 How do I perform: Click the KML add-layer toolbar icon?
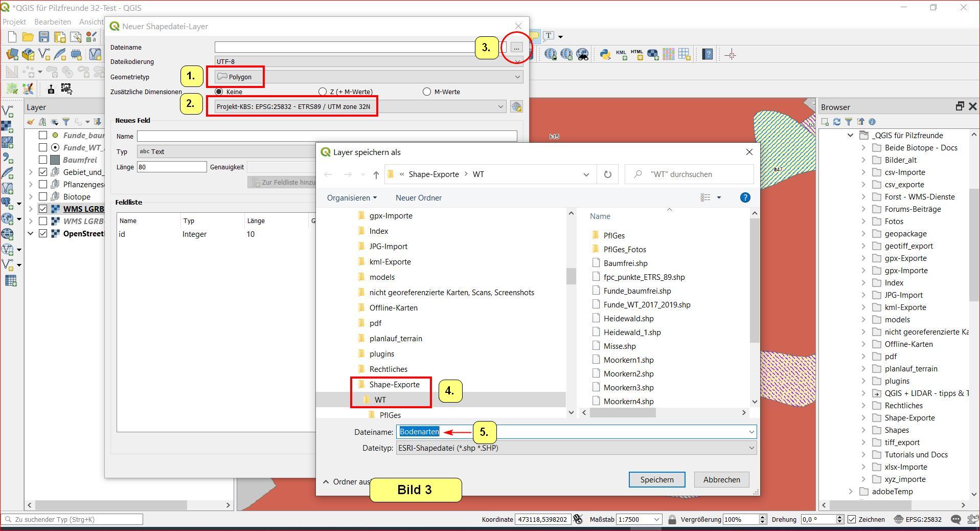(x=621, y=54)
